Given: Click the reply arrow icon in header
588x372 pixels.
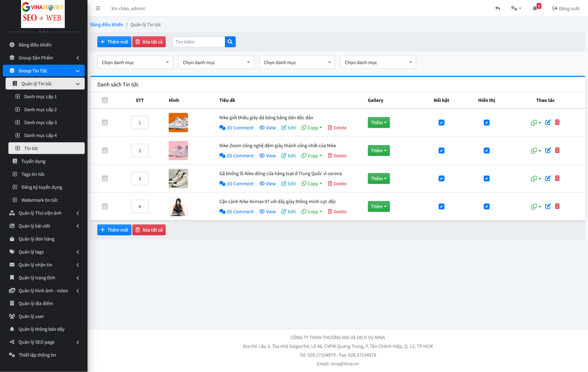Looking at the screenshot, I should tap(498, 8).
